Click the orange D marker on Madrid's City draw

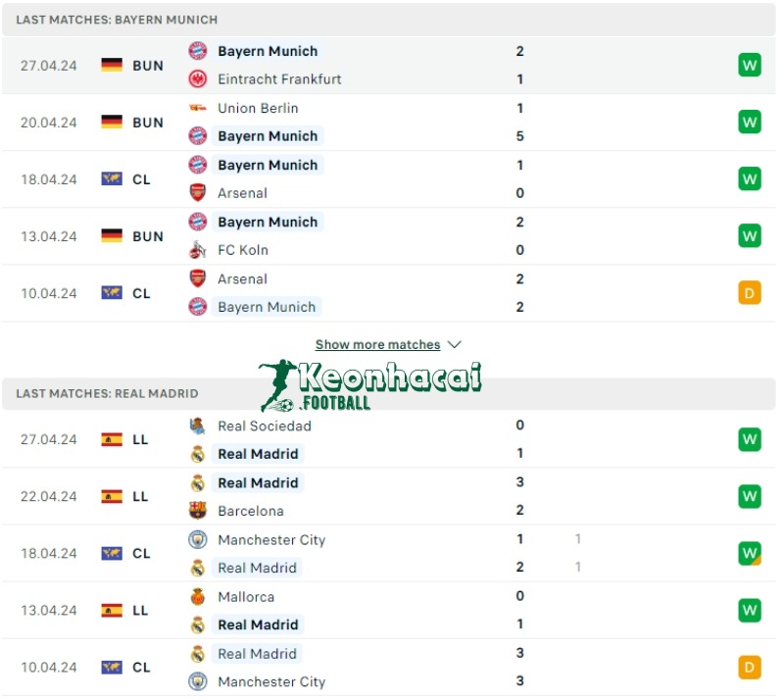[749, 667]
